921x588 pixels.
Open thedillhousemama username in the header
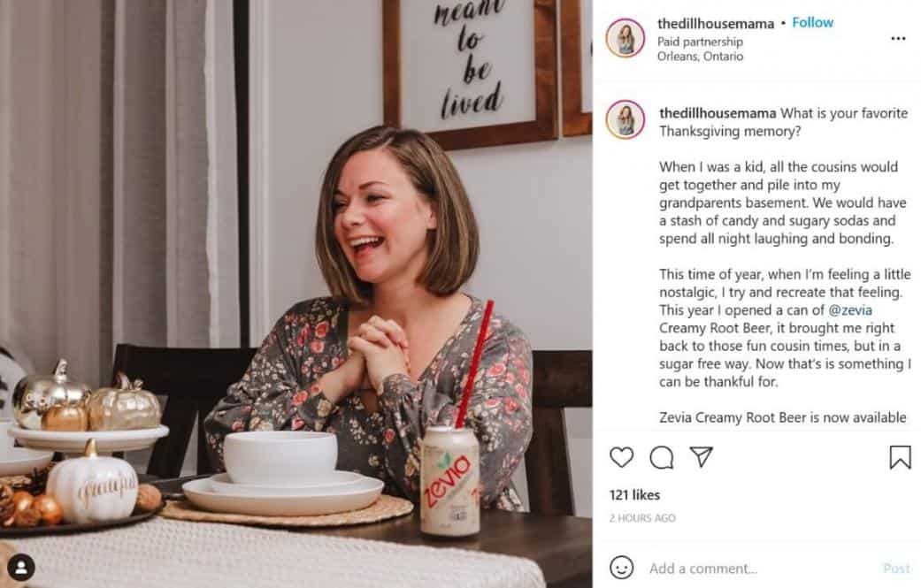[x=718, y=23]
